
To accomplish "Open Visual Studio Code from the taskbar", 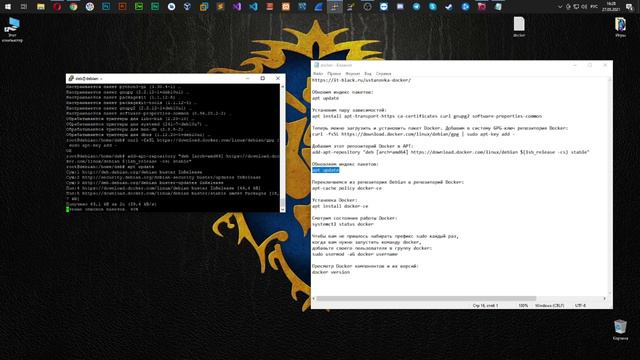I will click(253, 7).
